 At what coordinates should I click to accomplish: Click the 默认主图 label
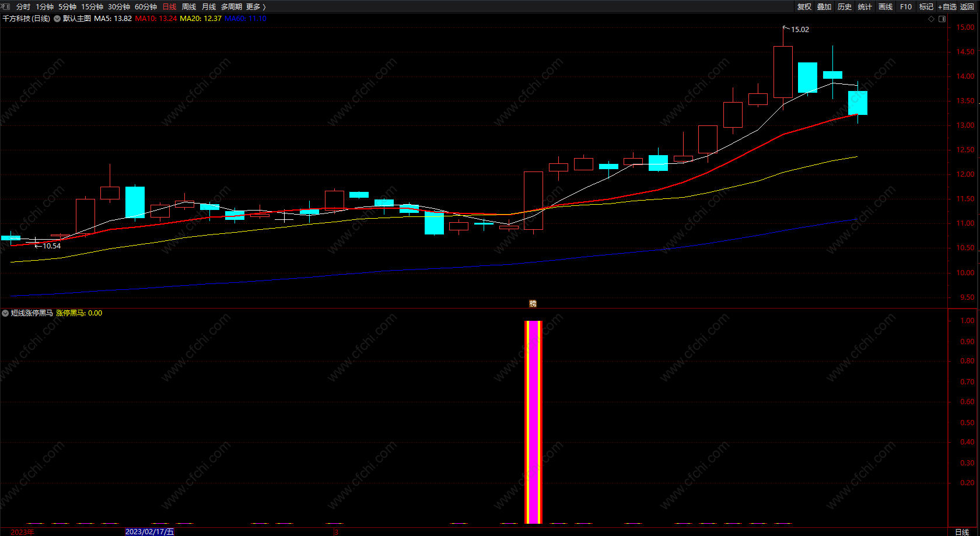[x=77, y=19]
